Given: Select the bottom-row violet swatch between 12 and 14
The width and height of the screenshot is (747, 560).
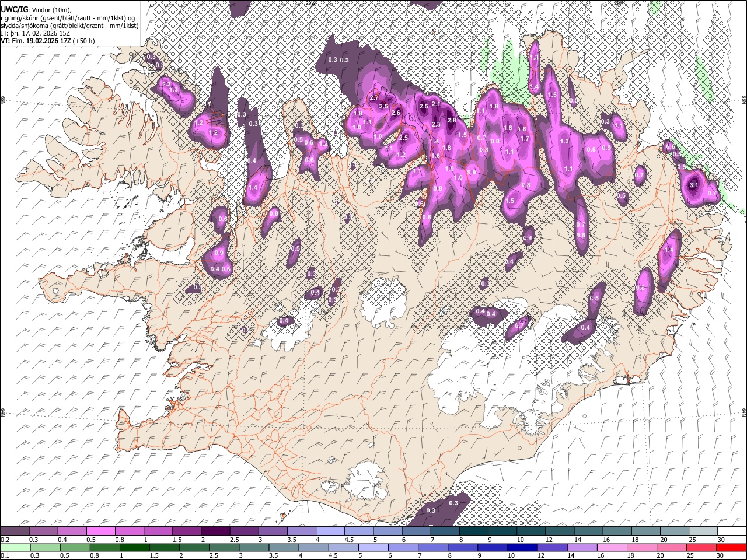Looking at the screenshot, I should click(553, 547).
